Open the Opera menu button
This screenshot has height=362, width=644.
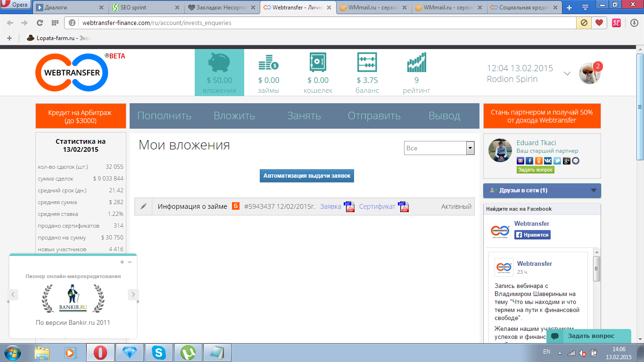click(x=16, y=5)
